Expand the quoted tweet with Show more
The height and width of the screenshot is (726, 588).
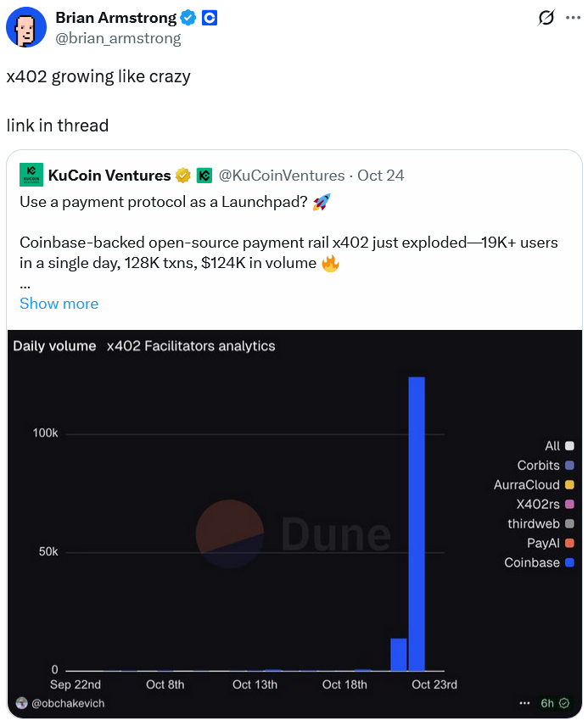tap(59, 303)
